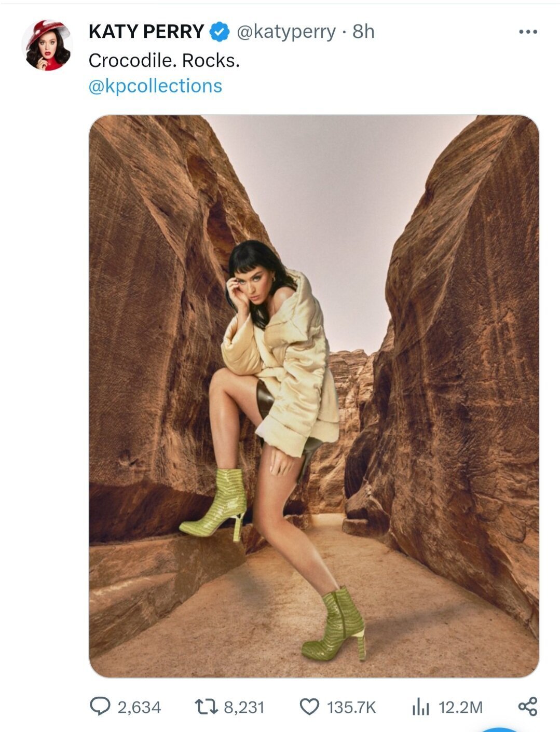Viewport: 560px width, 732px height.
Task: Click the share icon on the tweet
Action: (x=528, y=707)
